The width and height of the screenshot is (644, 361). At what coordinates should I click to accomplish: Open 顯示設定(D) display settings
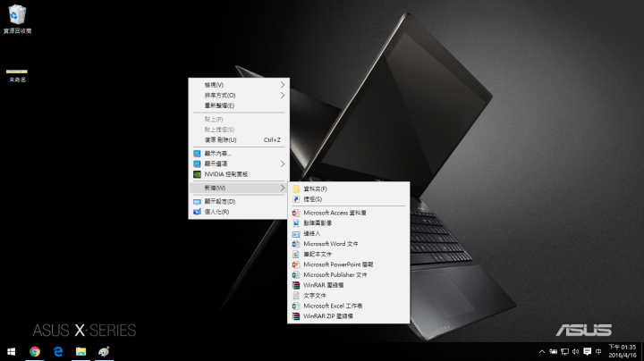239,201
